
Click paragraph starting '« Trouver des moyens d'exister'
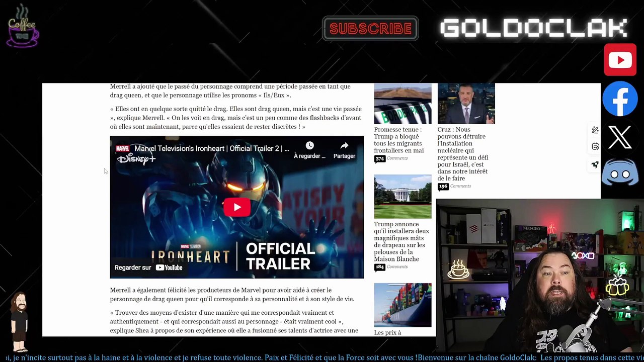point(234,322)
